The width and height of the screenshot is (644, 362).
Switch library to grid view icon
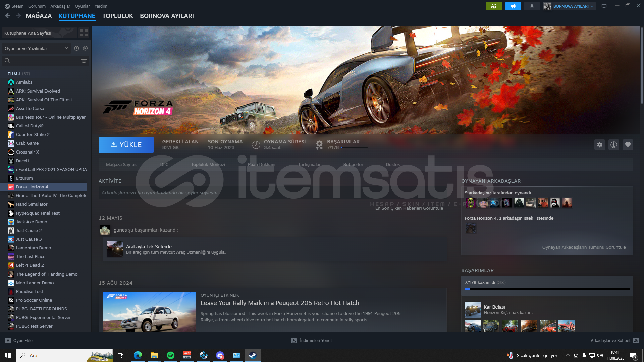click(84, 33)
